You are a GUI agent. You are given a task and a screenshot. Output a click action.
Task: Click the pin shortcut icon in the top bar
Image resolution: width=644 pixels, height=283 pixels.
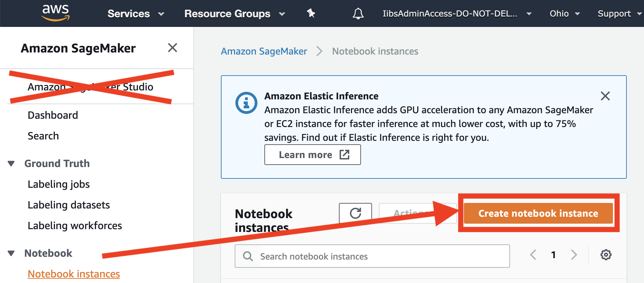click(x=311, y=13)
